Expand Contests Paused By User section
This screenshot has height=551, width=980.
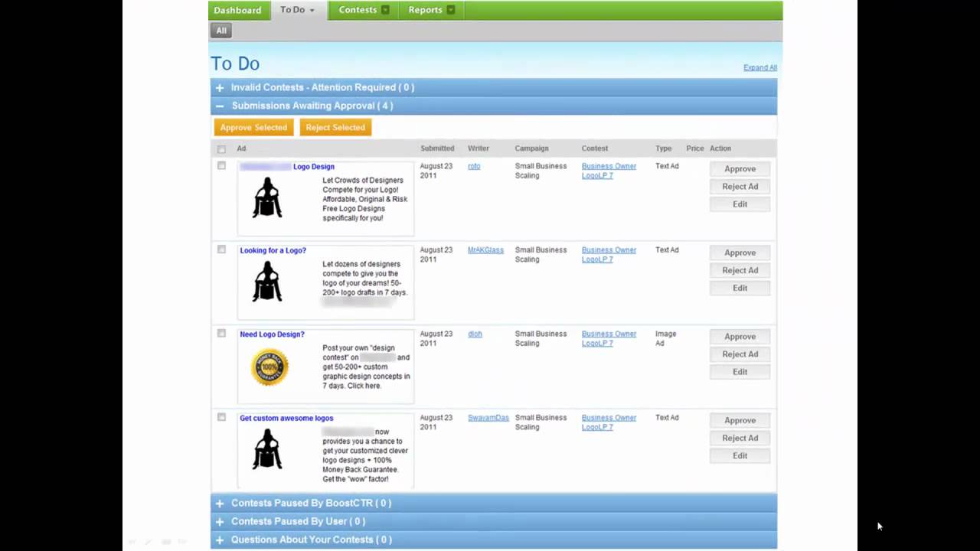coord(494,521)
